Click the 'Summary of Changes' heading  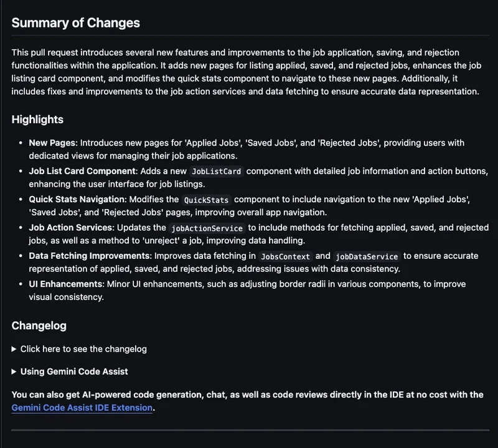(76, 23)
